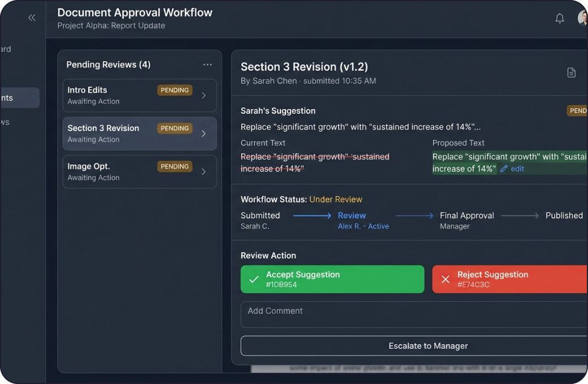Click the pencil icon next to Proposed Text
The width and height of the screenshot is (588, 384).
504,168
